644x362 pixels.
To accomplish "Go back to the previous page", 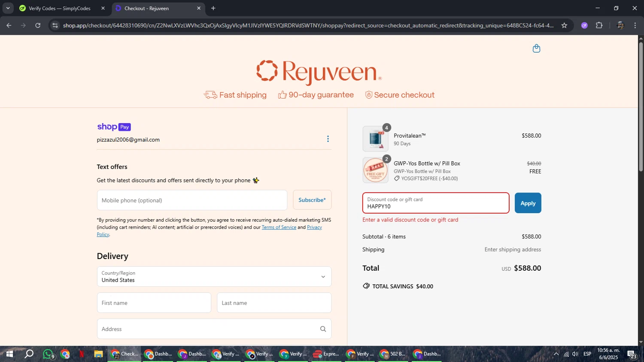I will (9, 25).
